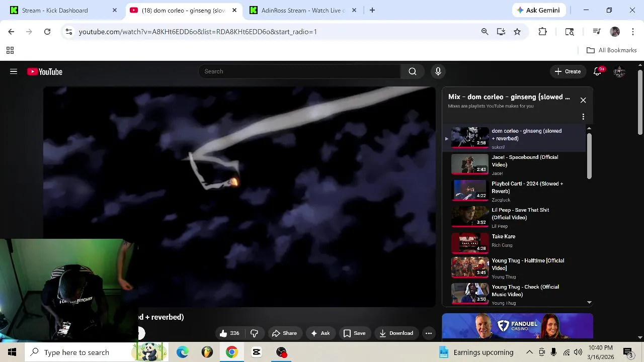
Task: Go back in browser history
Action: tap(11, 32)
